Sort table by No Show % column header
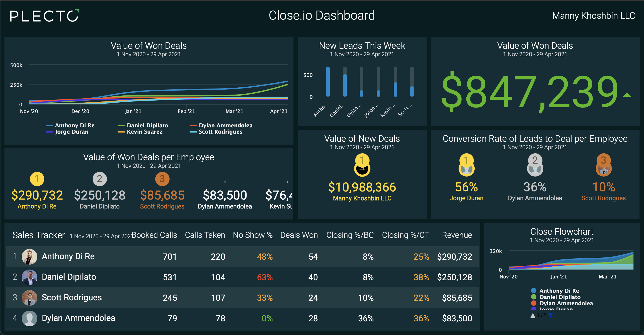The height and width of the screenshot is (335, 644). coord(253,235)
